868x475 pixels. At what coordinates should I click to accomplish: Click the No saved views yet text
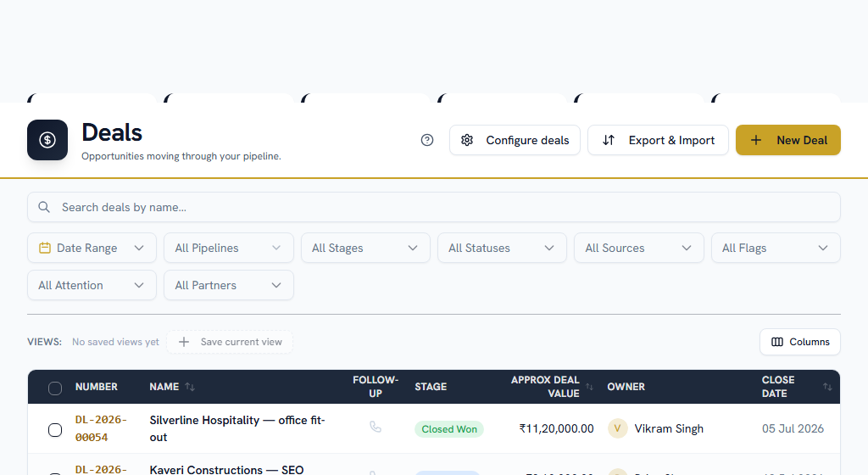click(115, 342)
